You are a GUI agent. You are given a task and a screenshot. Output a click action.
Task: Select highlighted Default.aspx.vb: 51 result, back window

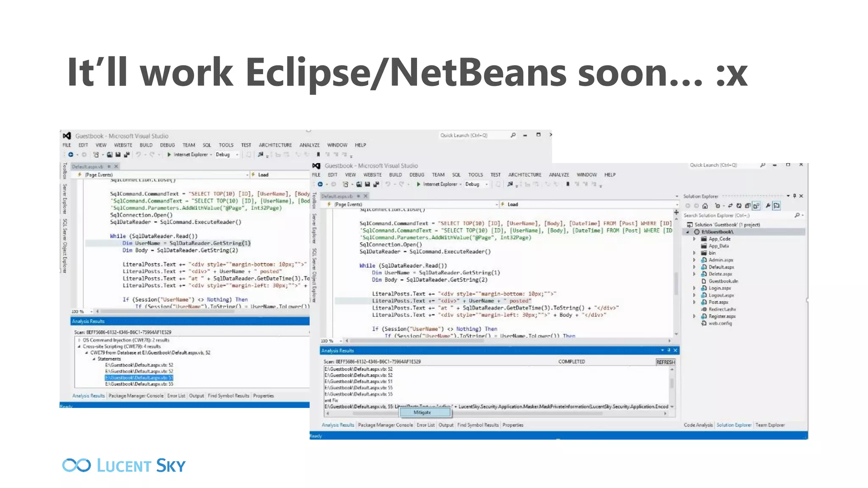(x=139, y=377)
